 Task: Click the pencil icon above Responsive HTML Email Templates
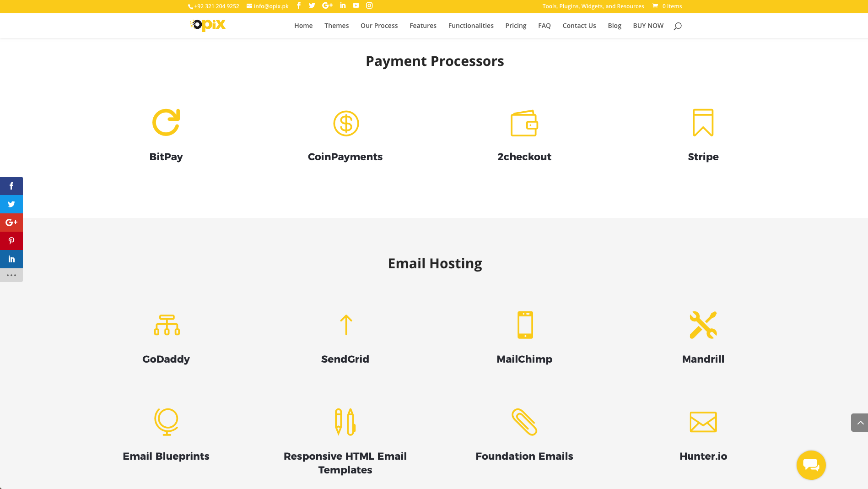pyautogui.click(x=345, y=422)
